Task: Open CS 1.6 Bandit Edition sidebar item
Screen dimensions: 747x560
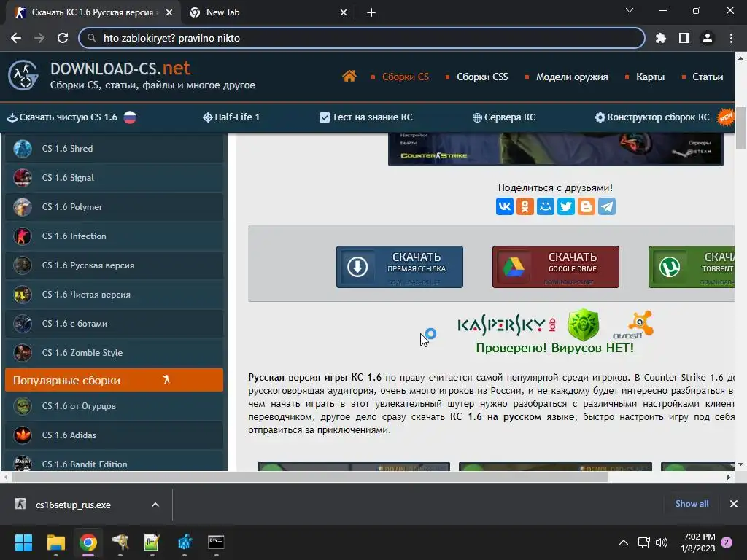Action: pos(114,462)
